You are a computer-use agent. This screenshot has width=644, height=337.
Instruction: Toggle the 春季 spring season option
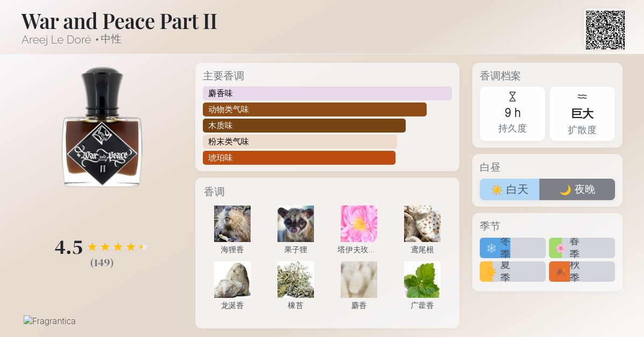tap(582, 247)
